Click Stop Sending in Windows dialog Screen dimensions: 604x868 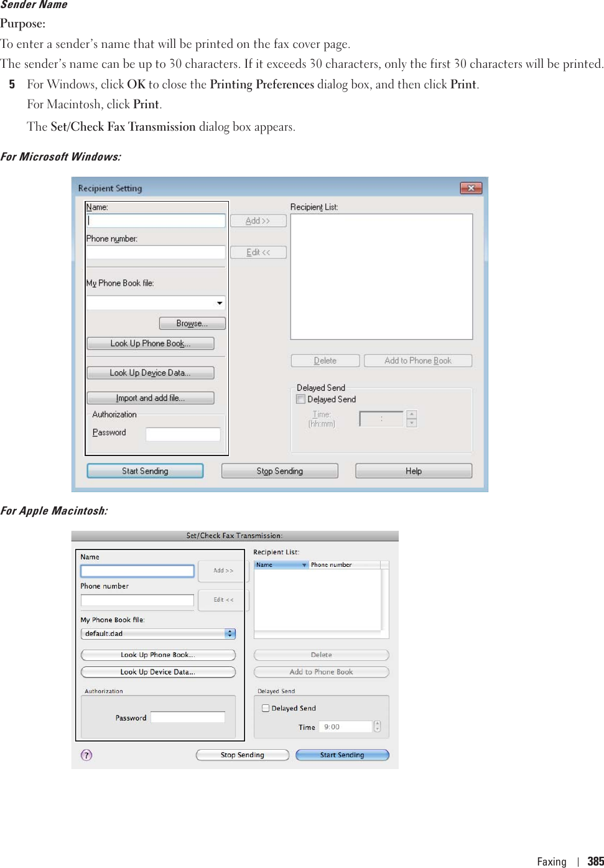[280, 471]
